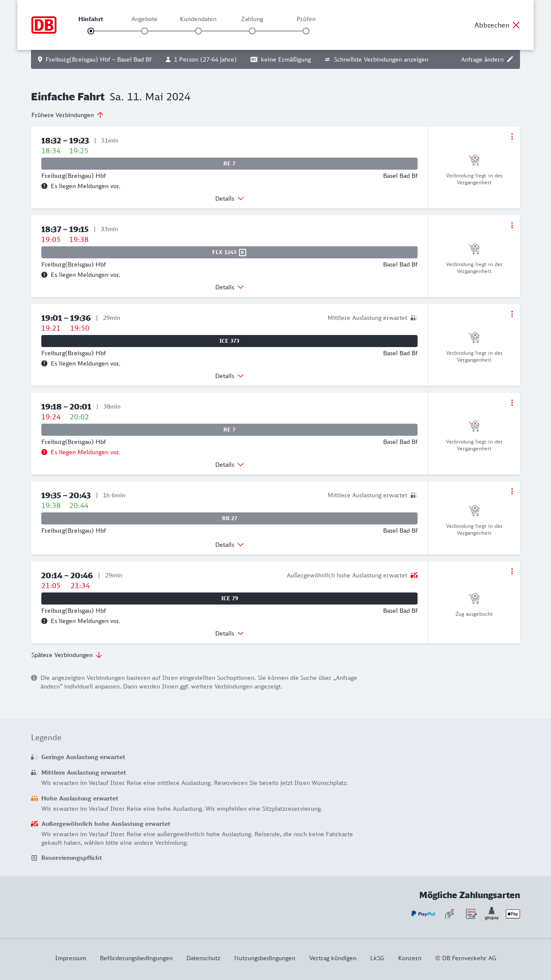551x980 pixels.
Task: Click the occupancy icon on the ICE 79 connection
Action: pyautogui.click(x=414, y=575)
